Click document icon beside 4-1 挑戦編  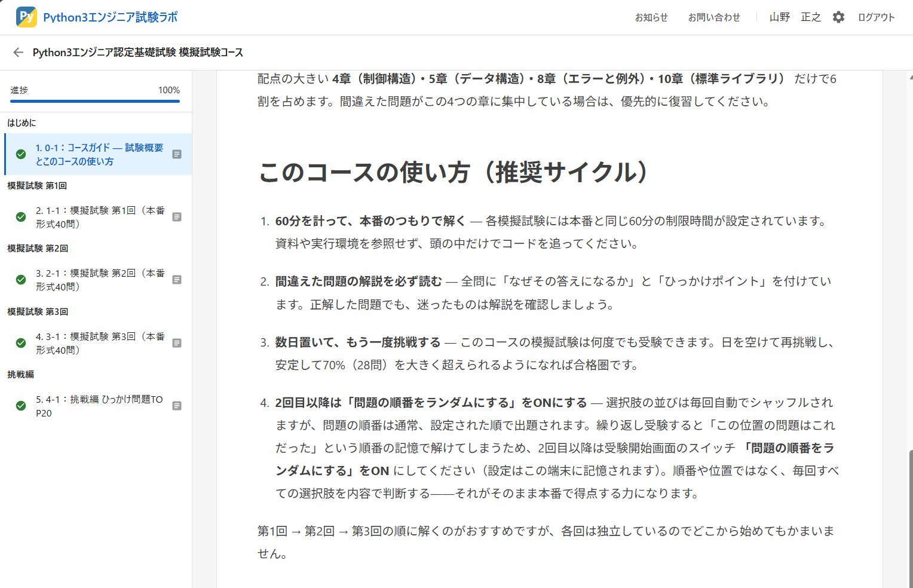click(177, 406)
